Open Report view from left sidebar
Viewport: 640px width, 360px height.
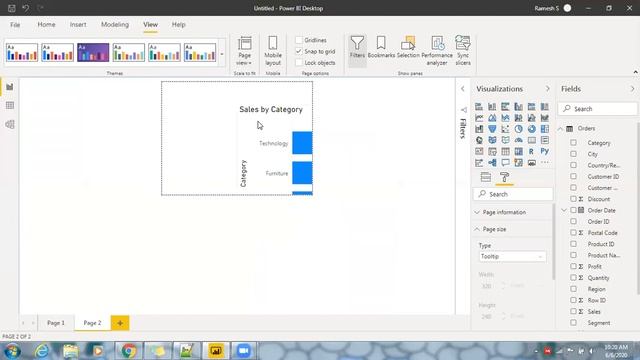pos(10,87)
